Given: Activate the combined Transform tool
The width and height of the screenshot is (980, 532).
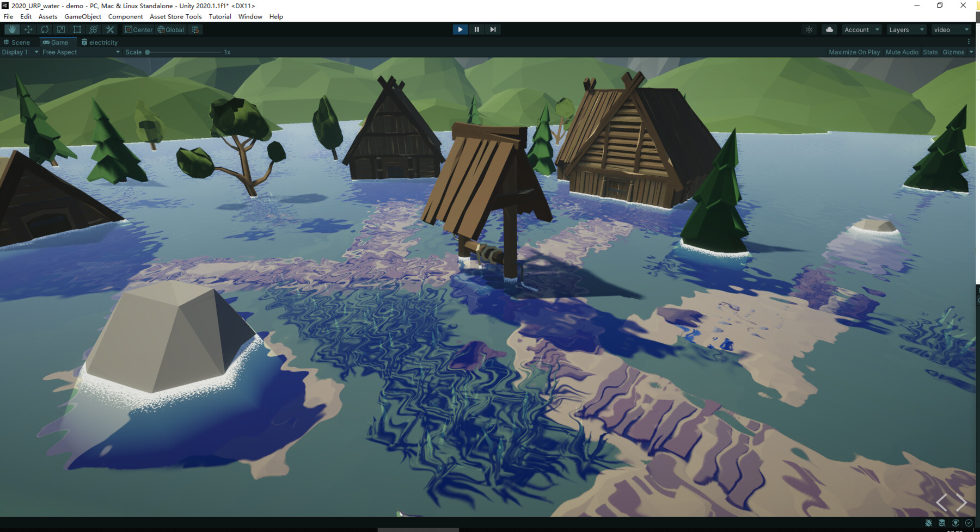Looking at the screenshot, I should coord(93,29).
